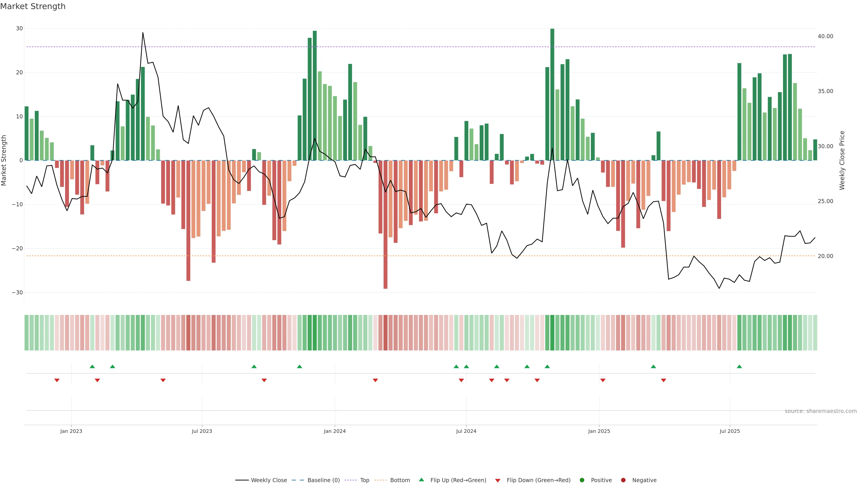This screenshot has height=488, width=868.
Task: Click the Weekly Close Price axis title
Action: (842, 160)
